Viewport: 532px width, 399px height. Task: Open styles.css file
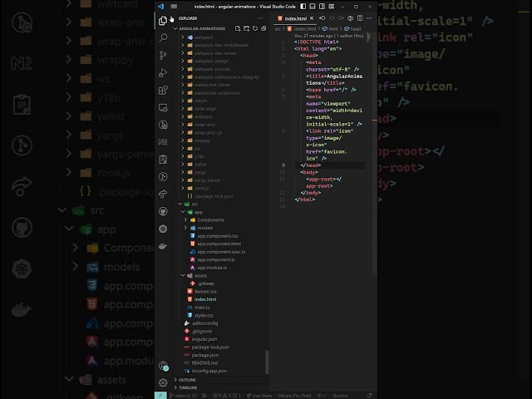pos(204,315)
